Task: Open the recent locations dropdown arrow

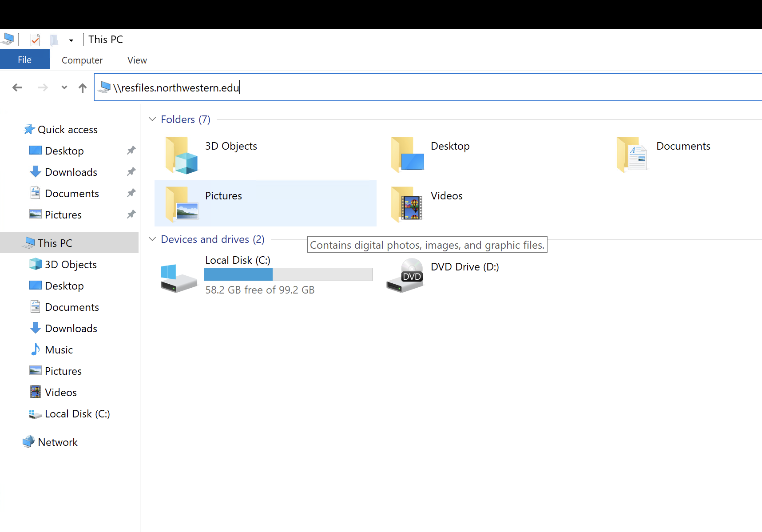Action: [64, 87]
